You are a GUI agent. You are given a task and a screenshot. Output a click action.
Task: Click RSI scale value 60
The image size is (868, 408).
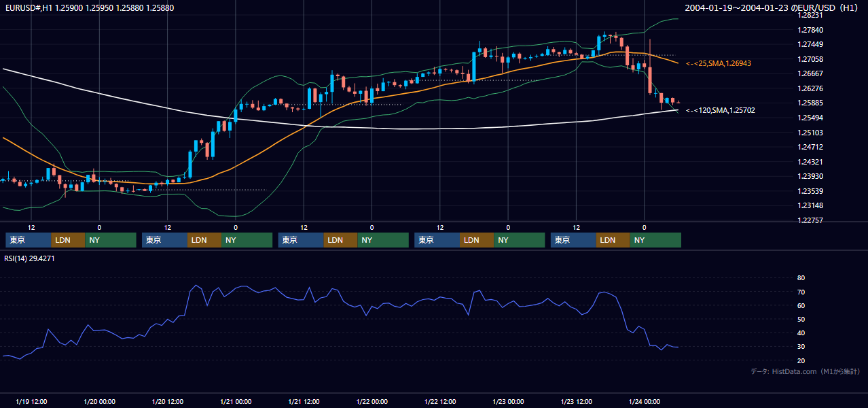[x=801, y=305]
